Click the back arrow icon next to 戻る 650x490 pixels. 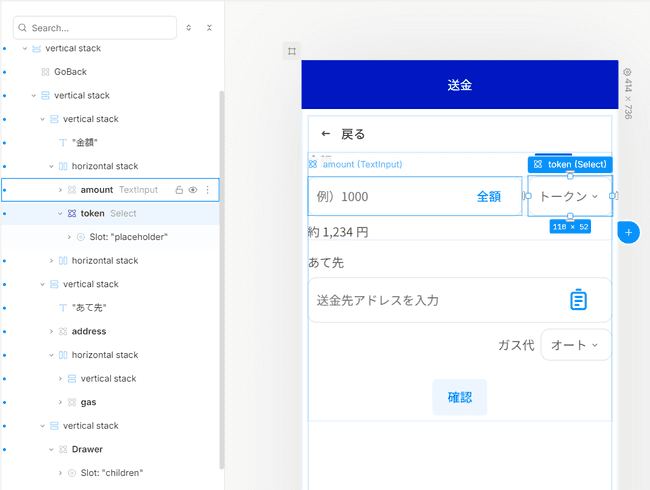(326, 133)
